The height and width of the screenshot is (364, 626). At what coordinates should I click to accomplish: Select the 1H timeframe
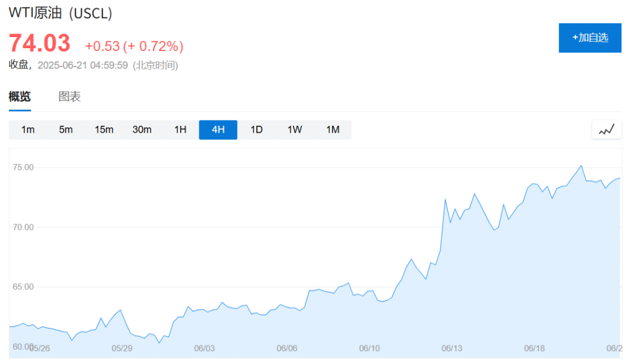click(x=180, y=130)
